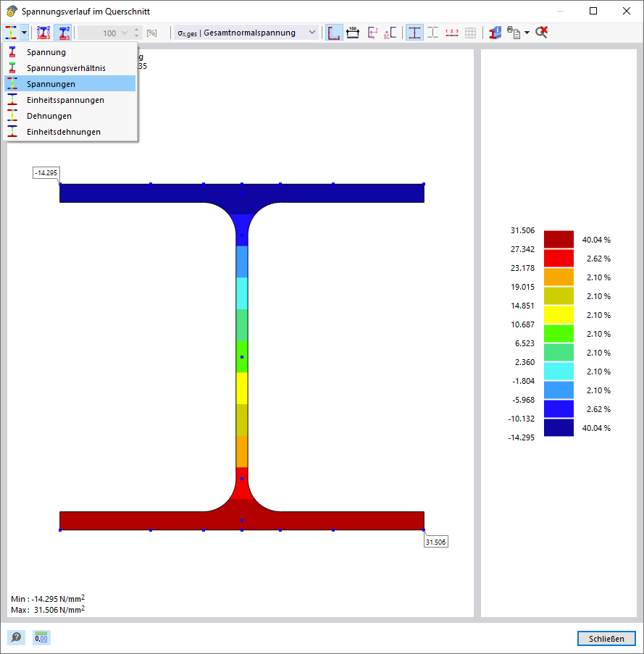644x654 pixels.
Task: Select Einheitsdehnungen from the menu
Action: coord(70,132)
